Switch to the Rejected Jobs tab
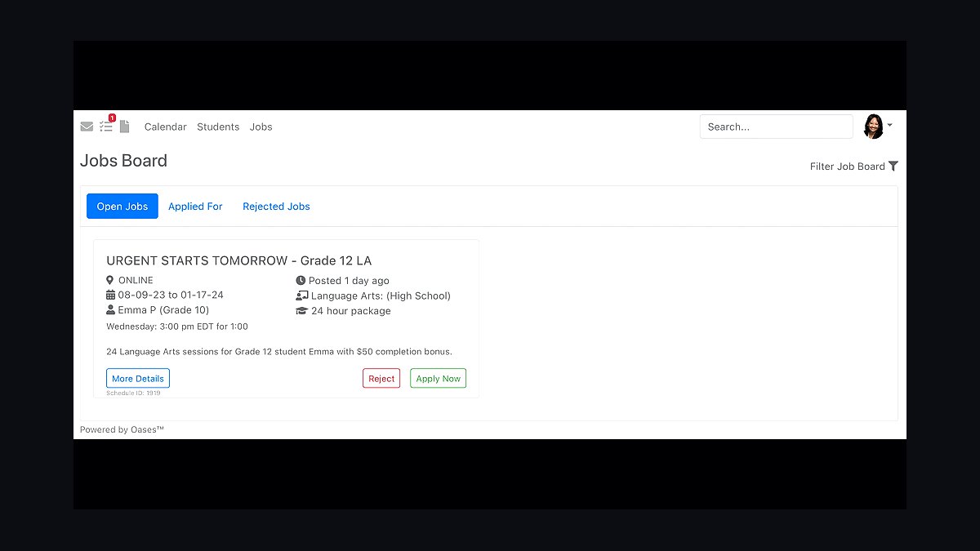980x551 pixels. [276, 207]
